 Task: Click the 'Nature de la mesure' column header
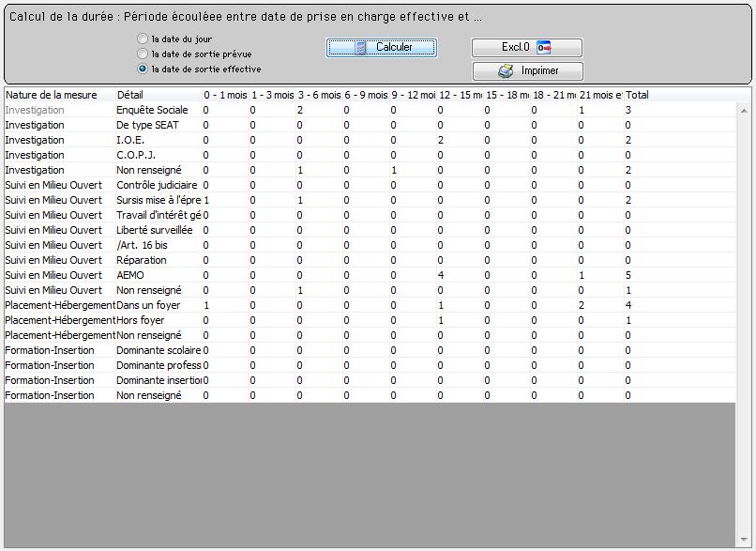click(60, 95)
